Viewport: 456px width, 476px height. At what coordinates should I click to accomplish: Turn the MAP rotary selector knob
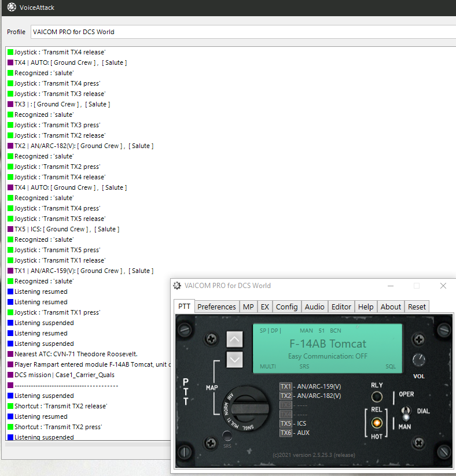pos(246,408)
